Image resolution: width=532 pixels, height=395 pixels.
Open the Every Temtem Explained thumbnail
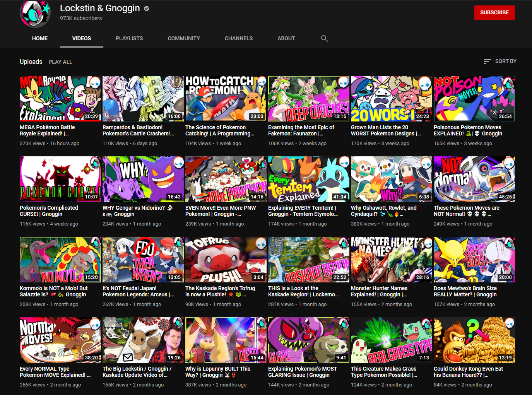pyautogui.click(x=309, y=179)
